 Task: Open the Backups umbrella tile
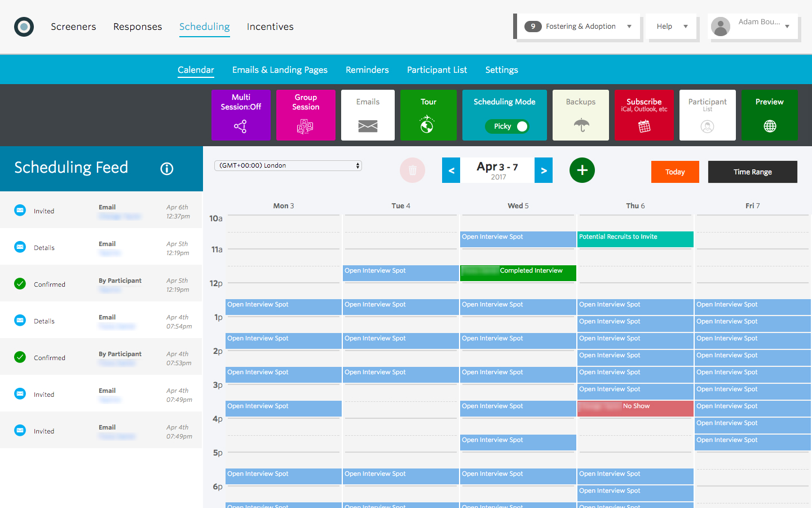pos(580,115)
